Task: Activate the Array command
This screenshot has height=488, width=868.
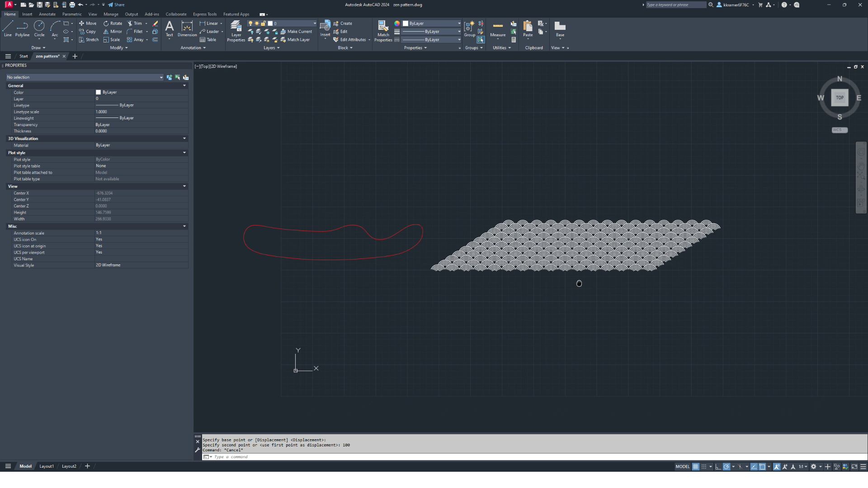Action: click(135, 40)
